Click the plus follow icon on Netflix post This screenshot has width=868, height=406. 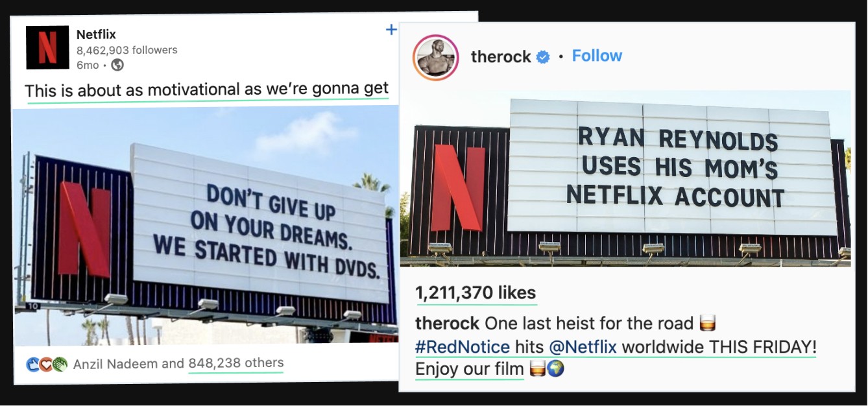click(391, 29)
